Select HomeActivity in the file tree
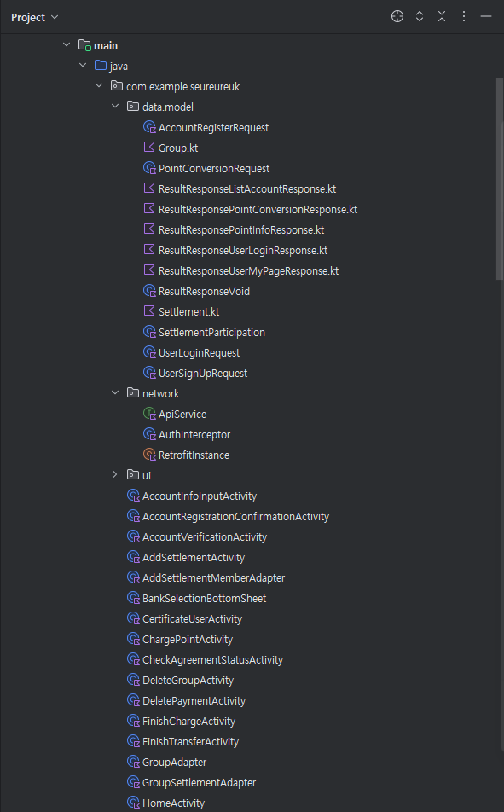 [173, 803]
